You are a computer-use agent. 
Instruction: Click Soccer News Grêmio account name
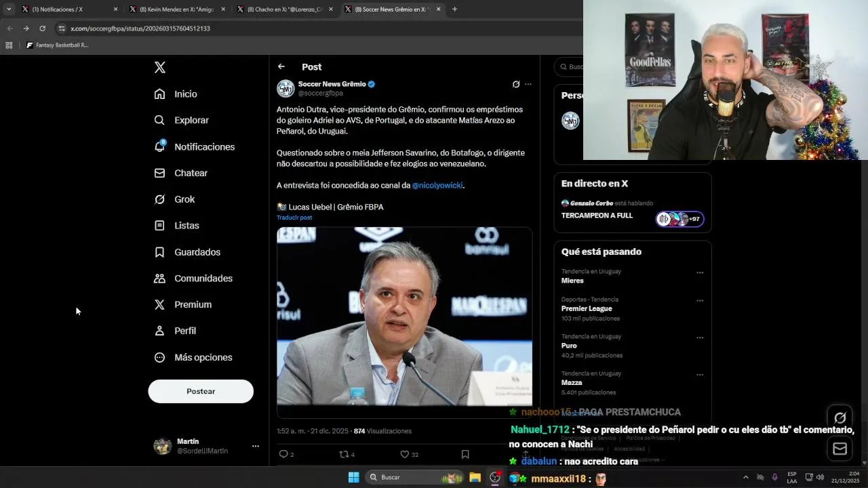pos(332,84)
